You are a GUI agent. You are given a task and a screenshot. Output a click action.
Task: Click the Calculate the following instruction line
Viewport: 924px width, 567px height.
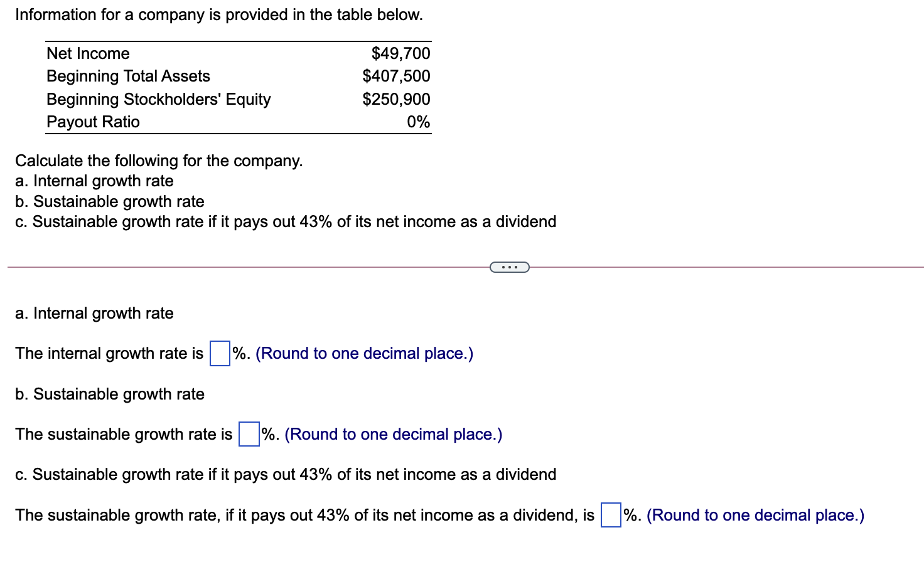point(159,161)
